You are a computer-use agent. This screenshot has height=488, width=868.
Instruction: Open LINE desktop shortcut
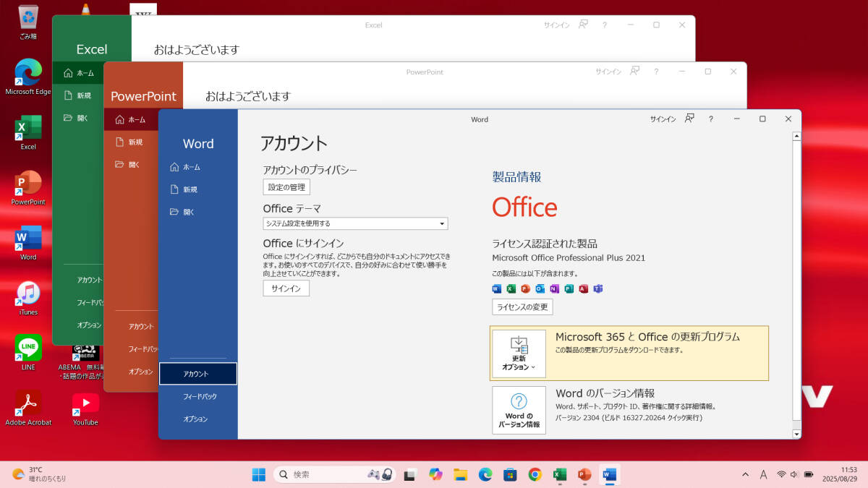28,353
